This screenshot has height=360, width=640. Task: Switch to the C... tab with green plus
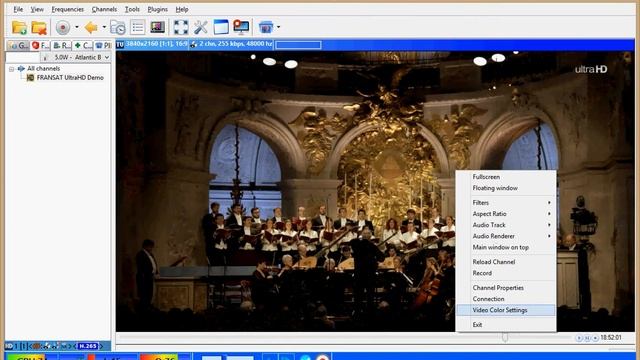83,45
